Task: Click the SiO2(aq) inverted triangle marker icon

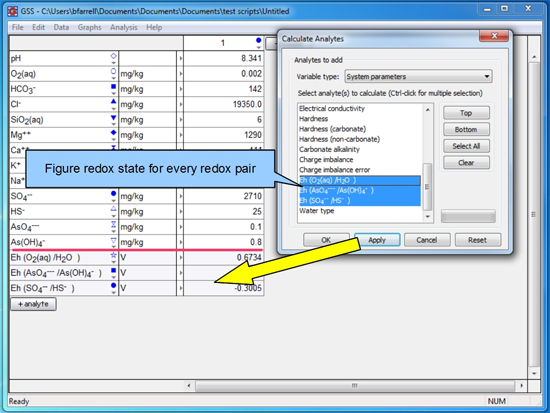Action: click(113, 118)
